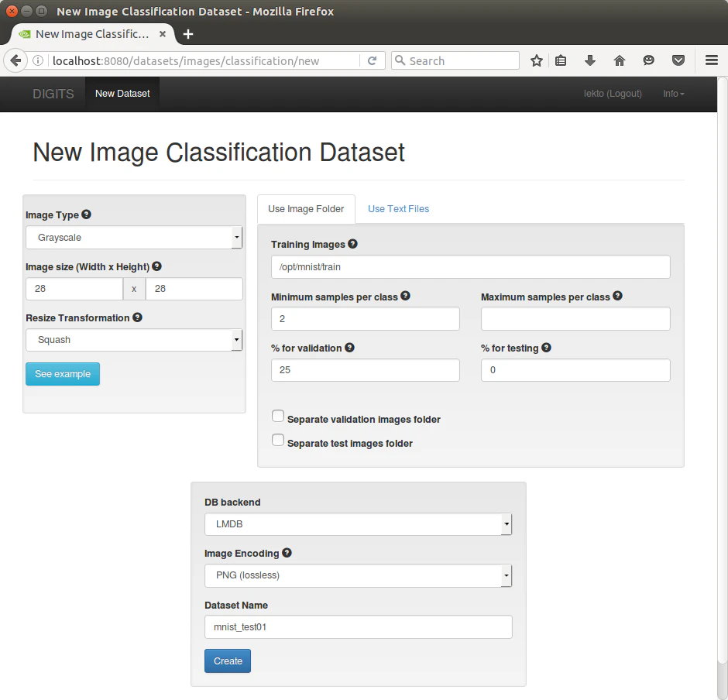The width and height of the screenshot is (728, 700).
Task: Open the downloads arrow icon
Action: (x=590, y=61)
